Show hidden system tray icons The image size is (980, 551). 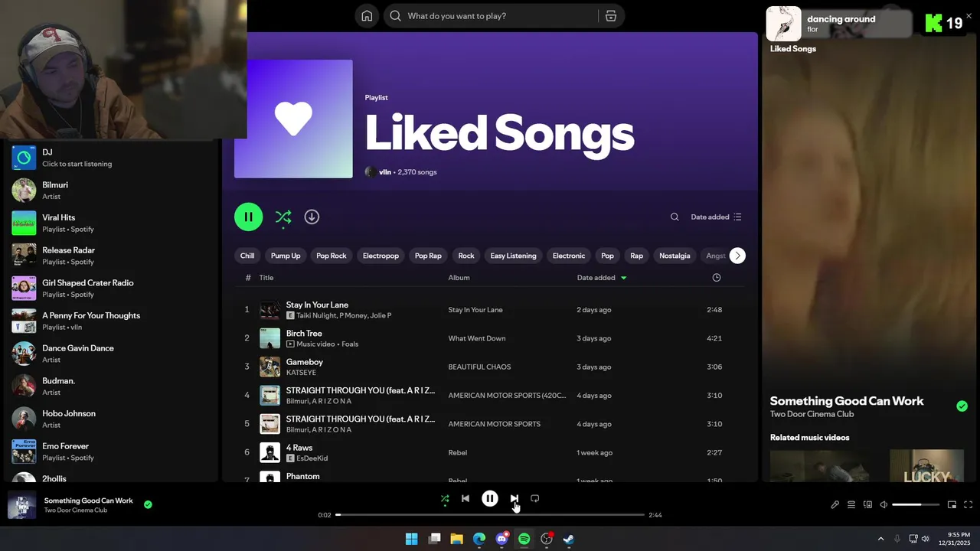pos(880,539)
